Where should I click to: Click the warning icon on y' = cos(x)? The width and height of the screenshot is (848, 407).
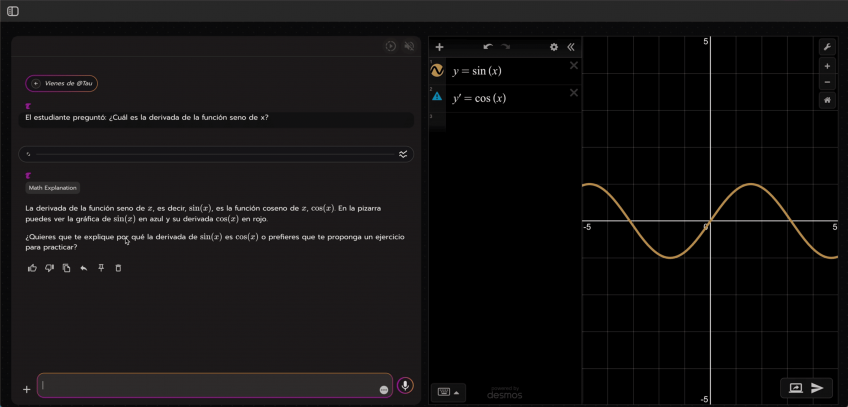point(437,97)
